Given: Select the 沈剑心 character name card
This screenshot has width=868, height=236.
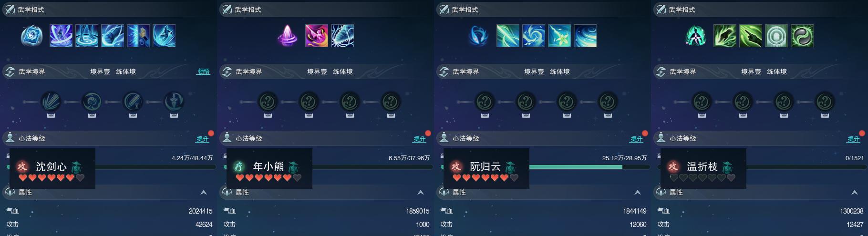Looking at the screenshot, I should point(52,168).
